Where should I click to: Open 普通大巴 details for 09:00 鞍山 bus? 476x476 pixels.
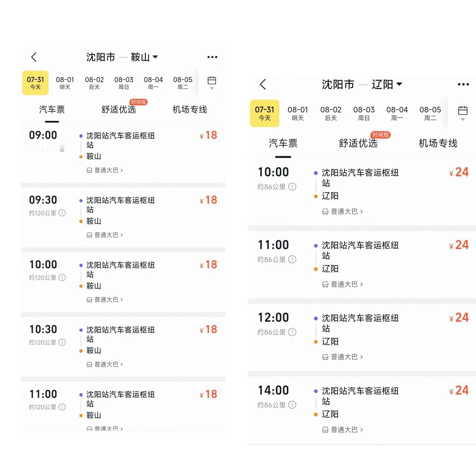click(105, 170)
